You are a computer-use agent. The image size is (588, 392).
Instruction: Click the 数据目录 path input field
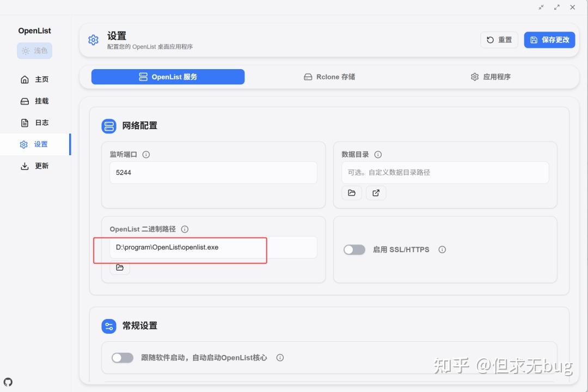click(x=445, y=173)
